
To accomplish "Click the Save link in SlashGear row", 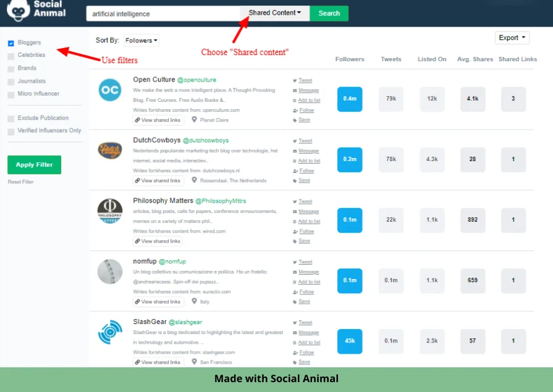I will (x=305, y=362).
